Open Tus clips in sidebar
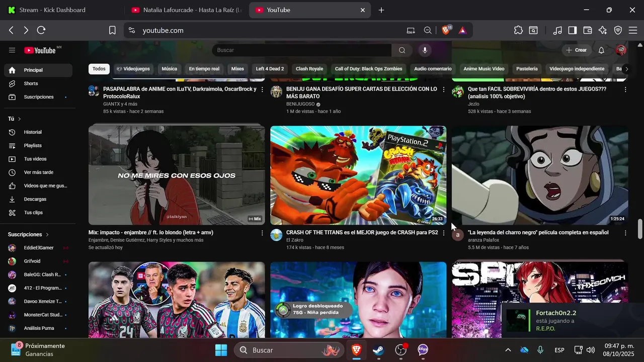The width and height of the screenshot is (644, 362). [x=38, y=213]
